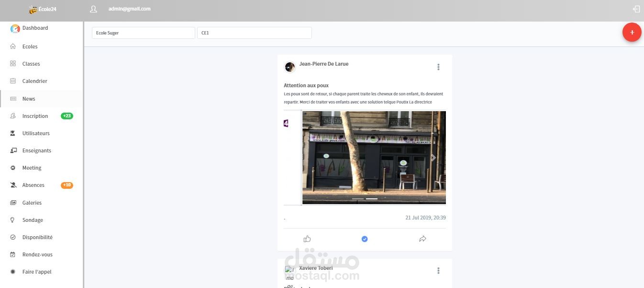Click the +23 Inscription badge
This screenshot has width=644, height=288.
(67, 116)
